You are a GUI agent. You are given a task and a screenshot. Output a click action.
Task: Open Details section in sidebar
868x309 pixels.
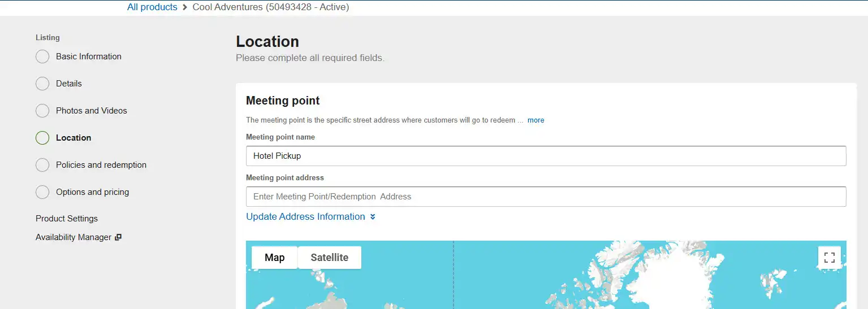pos(69,84)
